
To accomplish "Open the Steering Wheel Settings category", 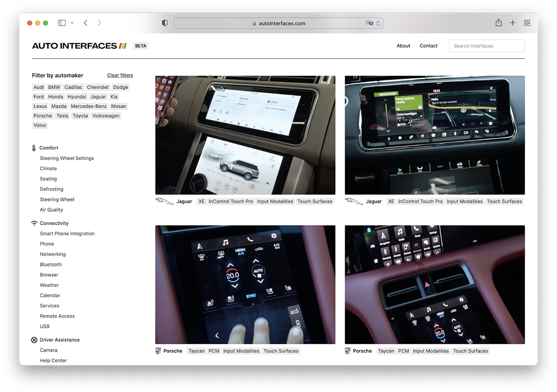I will coord(67,158).
